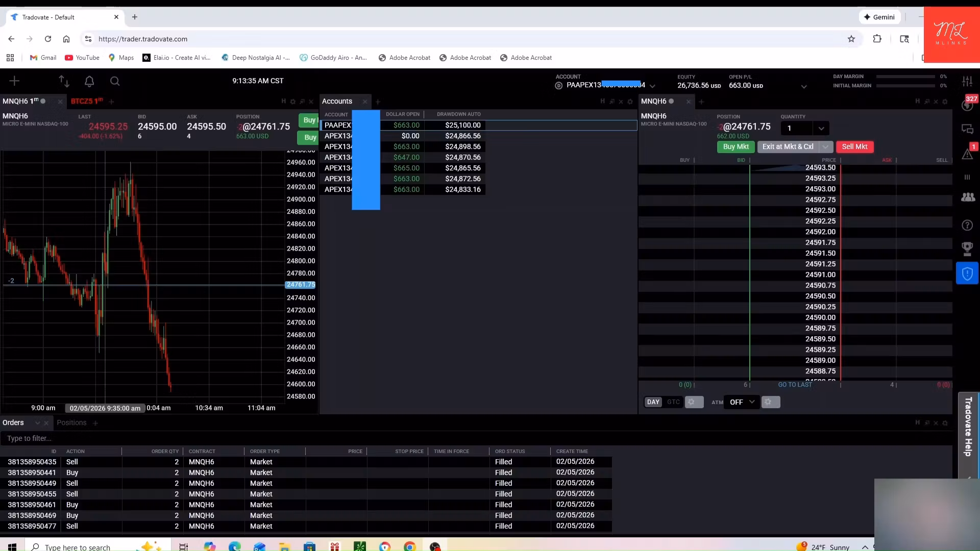
Task: Open Windows Start menu
Action: [12, 546]
